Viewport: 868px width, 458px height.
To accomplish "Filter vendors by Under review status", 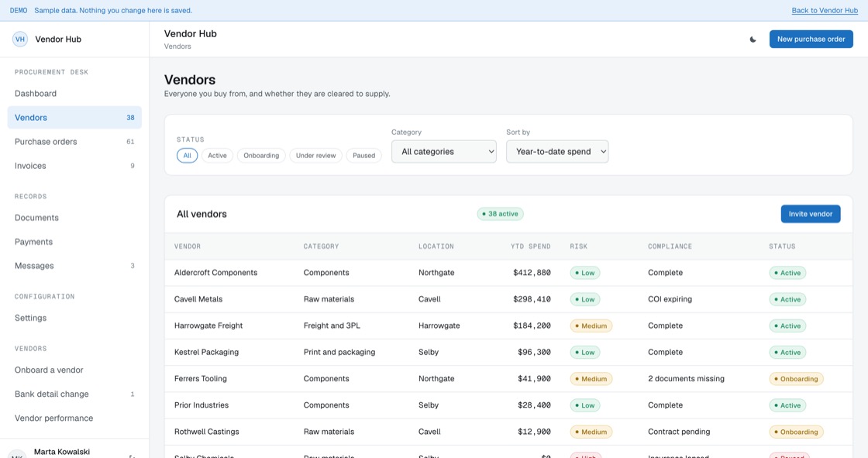I will (x=315, y=156).
